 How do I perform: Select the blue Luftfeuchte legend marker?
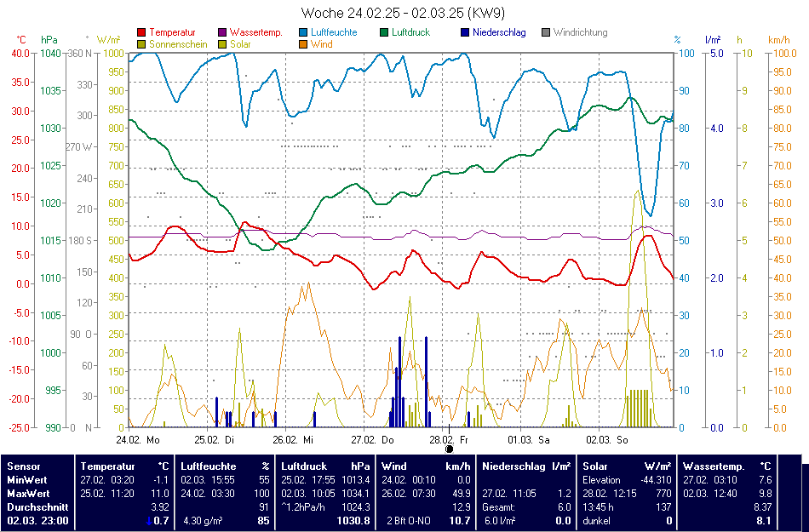click(x=304, y=32)
